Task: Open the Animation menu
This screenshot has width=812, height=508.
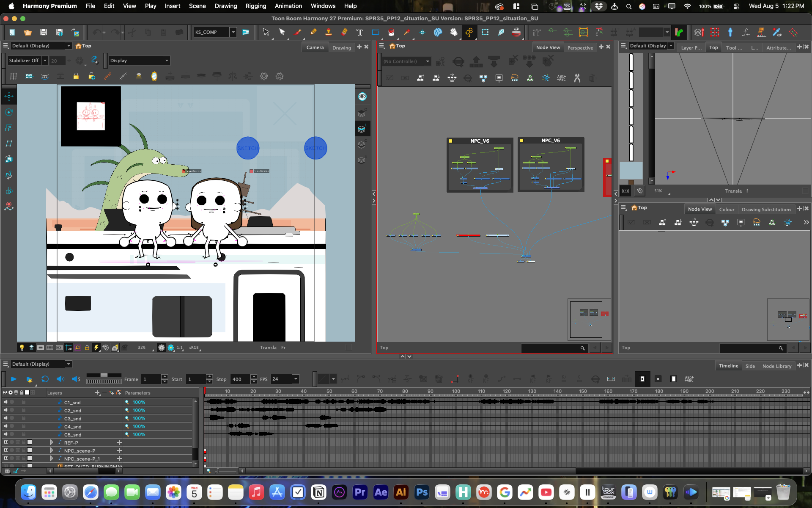Action: 288,6
